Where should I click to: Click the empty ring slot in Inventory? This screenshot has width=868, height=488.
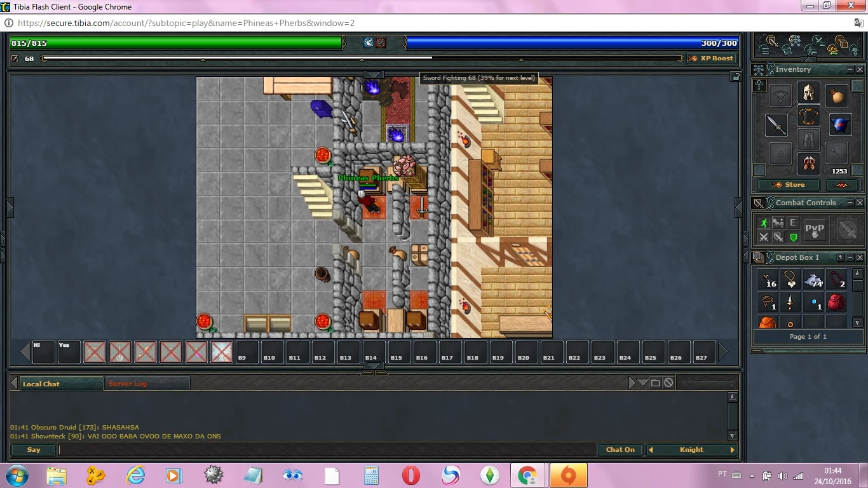[x=780, y=153]
